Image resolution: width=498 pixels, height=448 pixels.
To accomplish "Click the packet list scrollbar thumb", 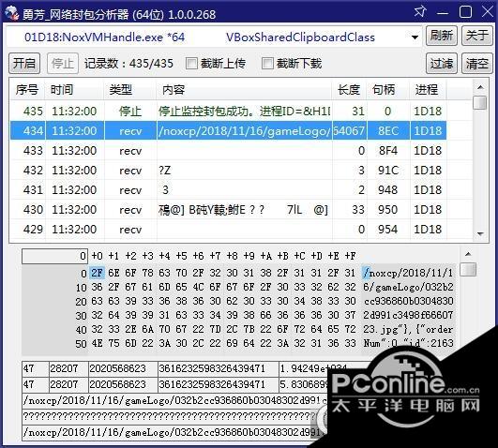I will [x=479, y=102].
